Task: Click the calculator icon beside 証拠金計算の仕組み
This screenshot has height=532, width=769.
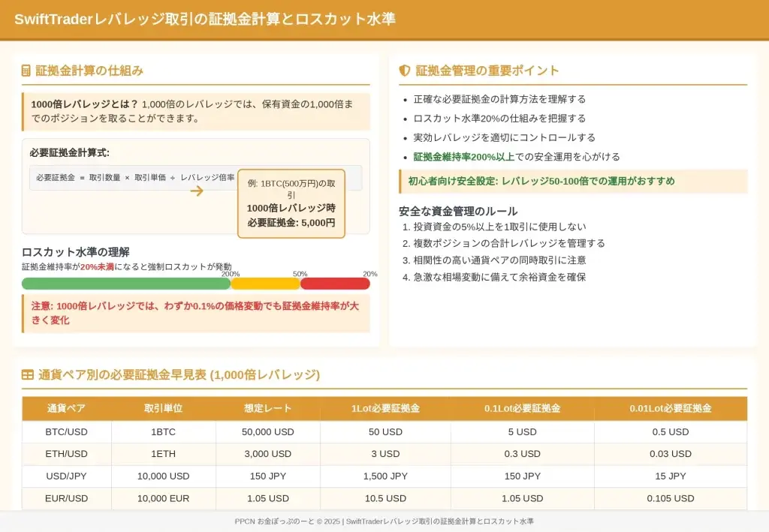Action: tap(26, 71)
